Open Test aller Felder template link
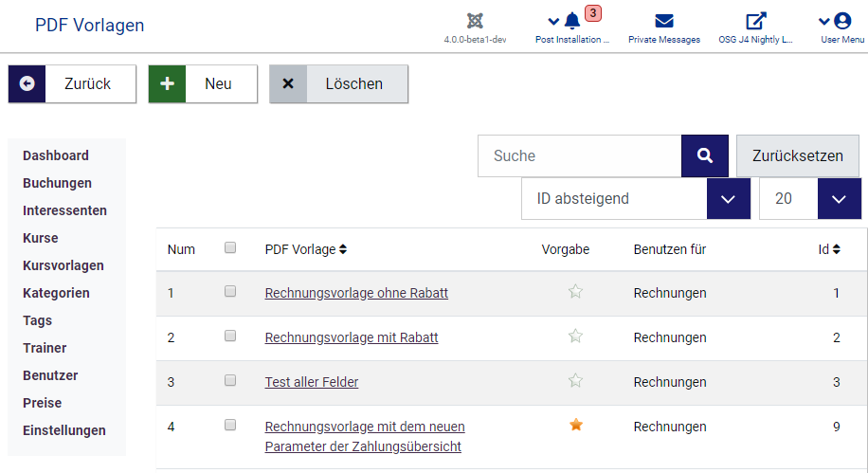 tap(312, 382)
